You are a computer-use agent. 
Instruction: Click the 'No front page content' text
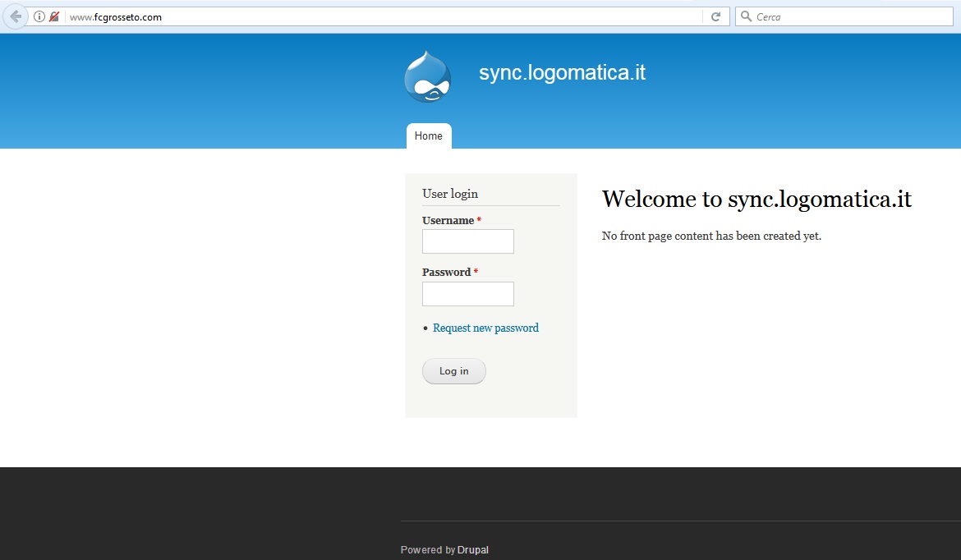(x=711, y=236)
